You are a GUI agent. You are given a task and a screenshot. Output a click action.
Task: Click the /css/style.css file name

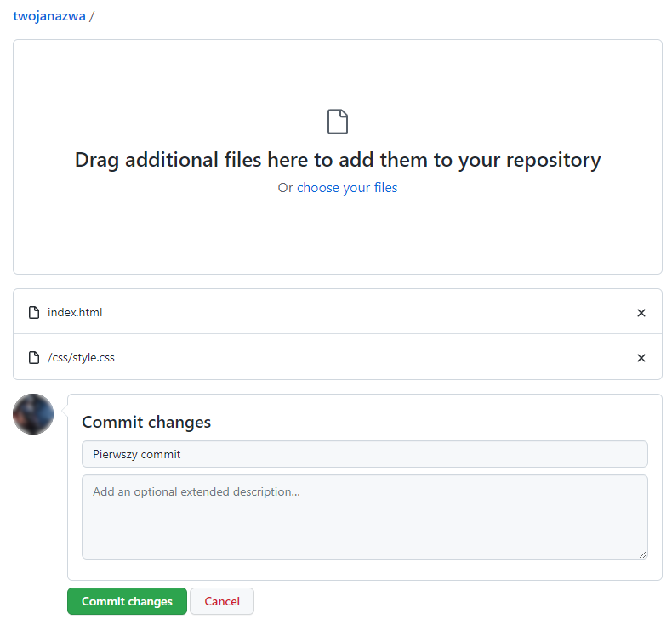pyautogui.click(x=81, y=358)
